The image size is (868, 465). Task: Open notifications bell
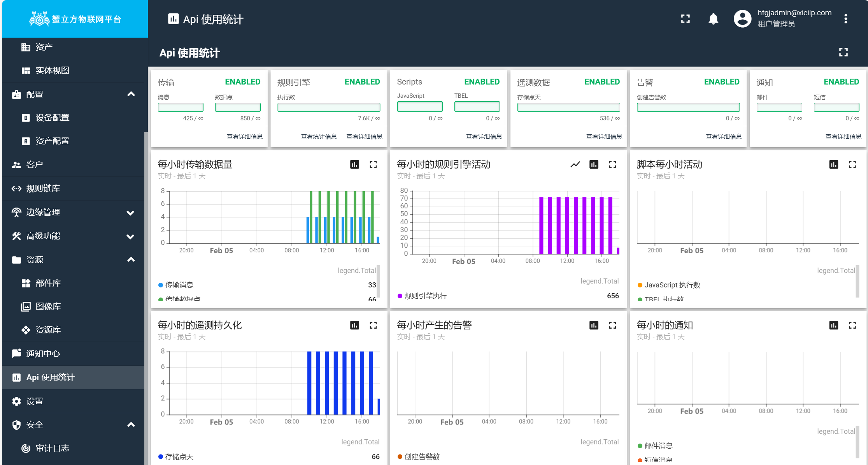pos(713,19)
